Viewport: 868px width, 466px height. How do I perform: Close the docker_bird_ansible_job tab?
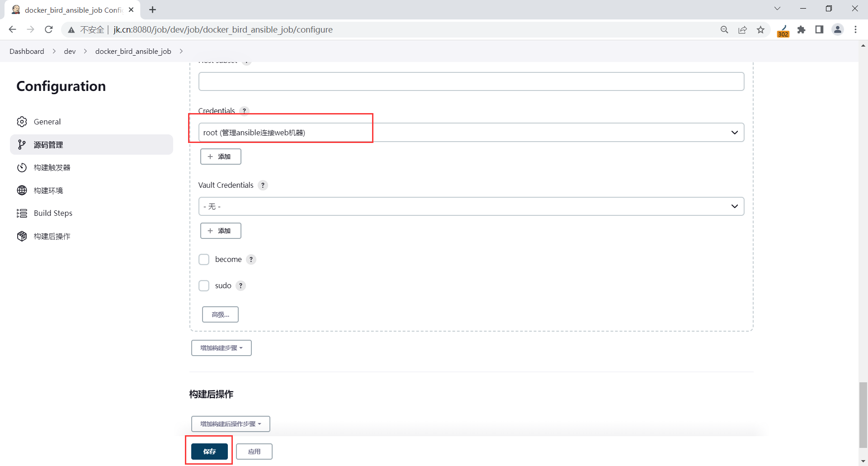pos(131,10)
